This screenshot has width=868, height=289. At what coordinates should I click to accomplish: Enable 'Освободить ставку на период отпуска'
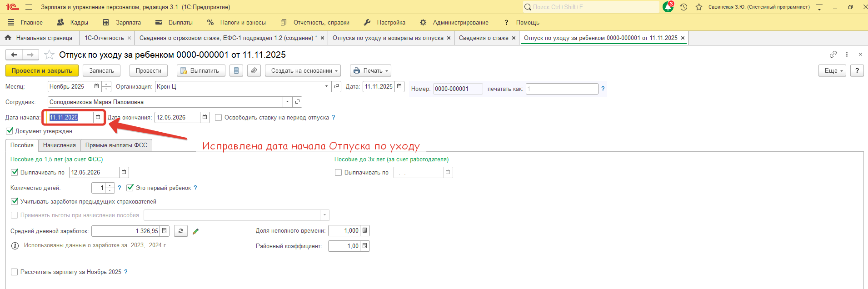click(218, 118)
